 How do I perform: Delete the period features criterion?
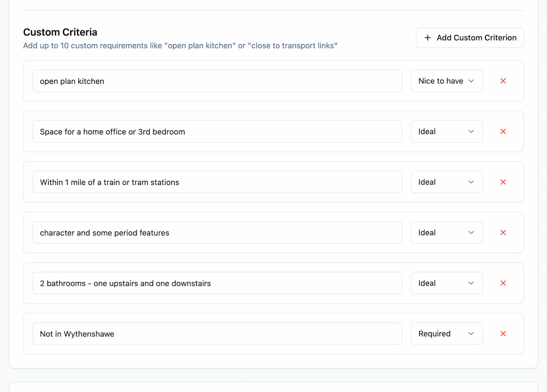tap(503, 233)
